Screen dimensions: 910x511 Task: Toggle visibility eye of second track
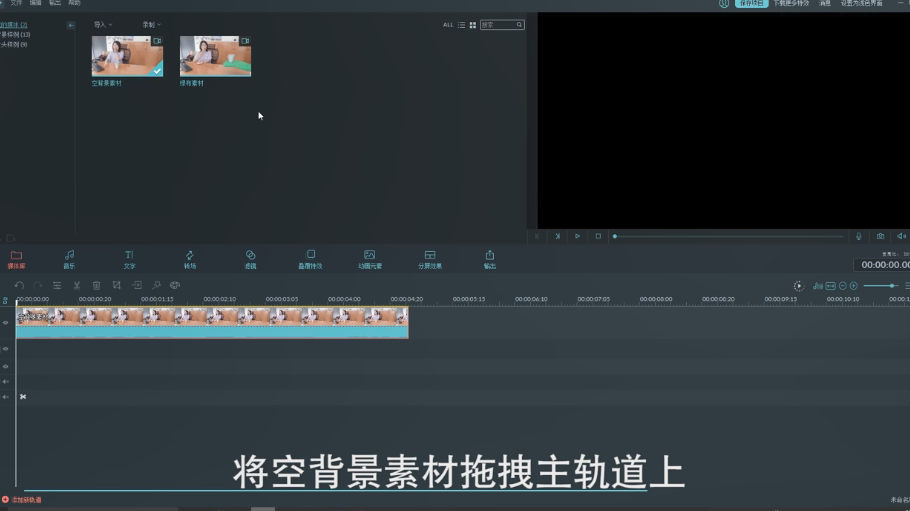click(x=6, y=349)
